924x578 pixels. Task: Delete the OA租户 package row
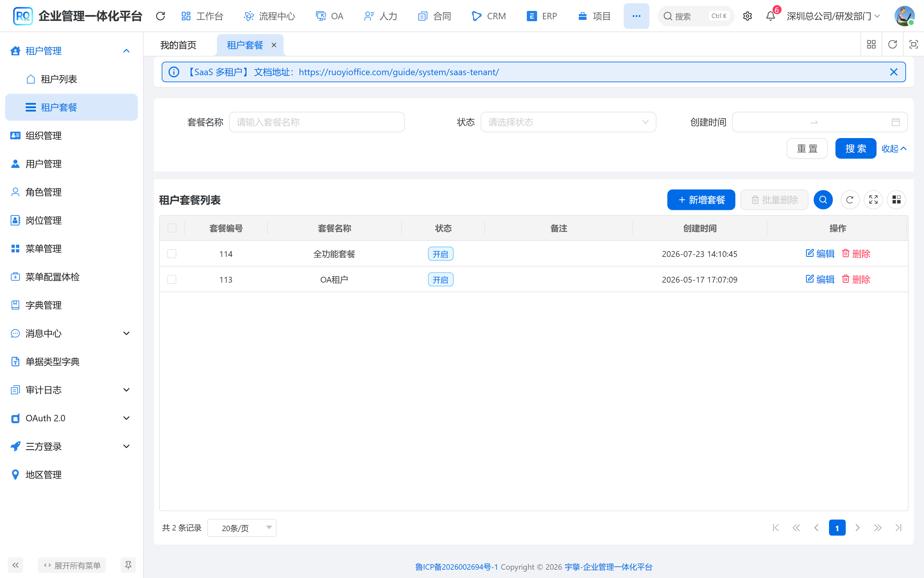click(856, 279)
